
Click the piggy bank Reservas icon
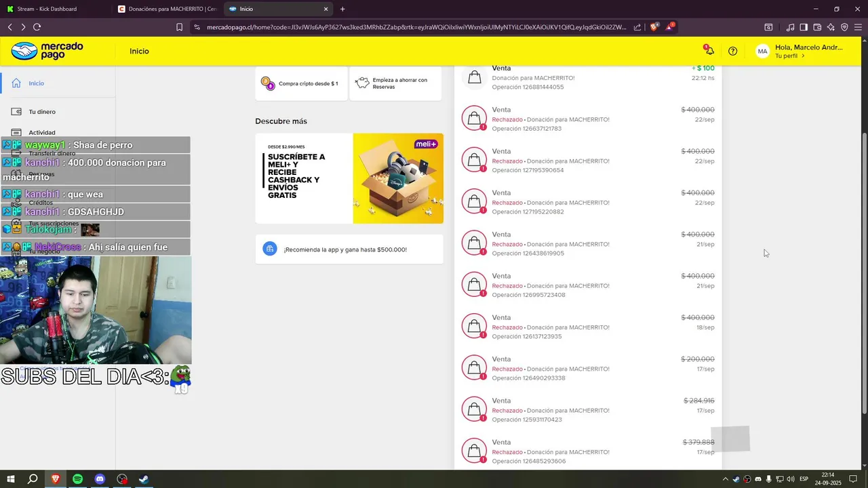coord(362,83)
